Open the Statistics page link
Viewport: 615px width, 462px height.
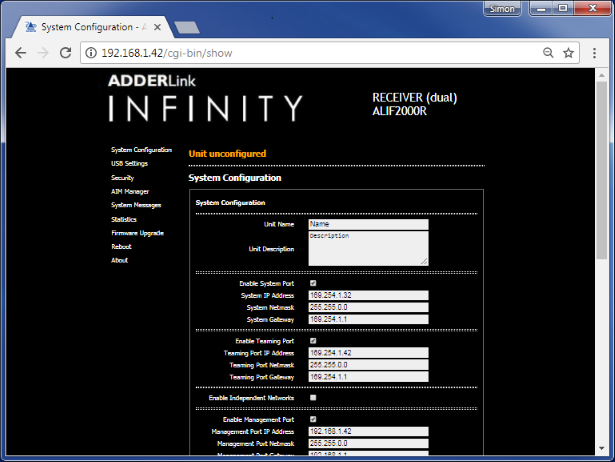click(x=124, y=219)
